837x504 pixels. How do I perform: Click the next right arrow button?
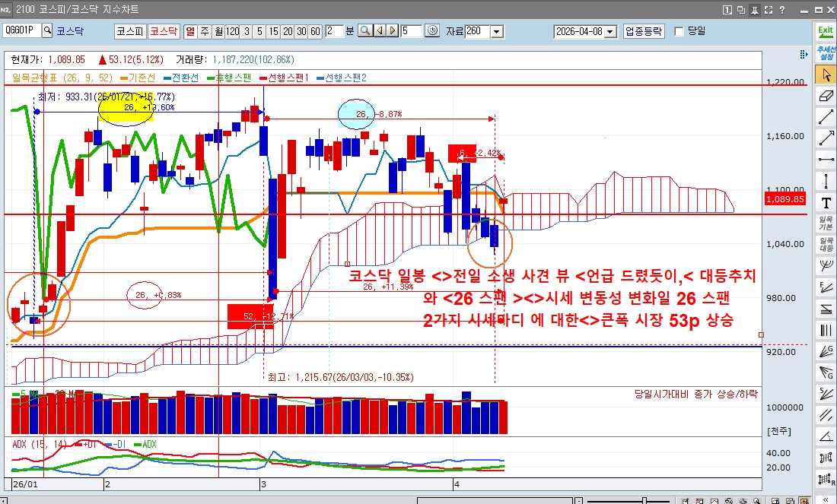[393, 31]
